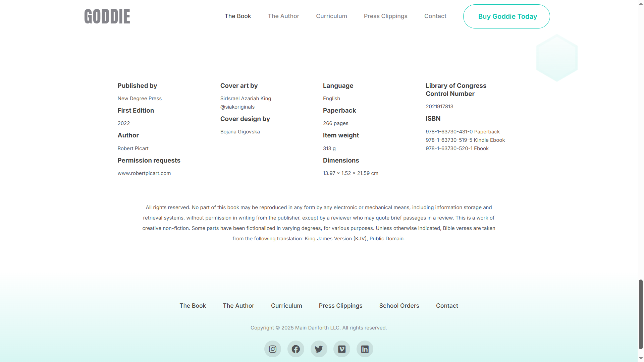Open Contact in top navigation
This screenshot has height=362, width=644.
coord(435,16)
